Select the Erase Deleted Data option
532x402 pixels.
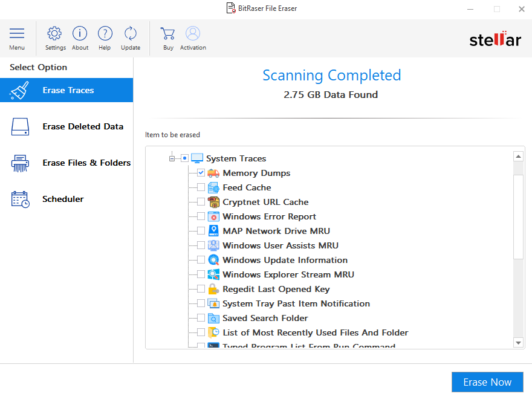(x=66, y=126)
